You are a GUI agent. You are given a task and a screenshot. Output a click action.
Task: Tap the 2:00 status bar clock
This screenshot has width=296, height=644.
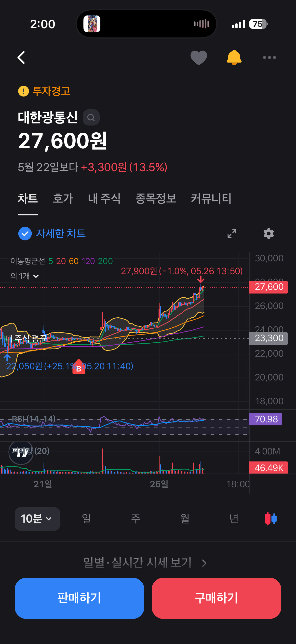coord(43,24)
